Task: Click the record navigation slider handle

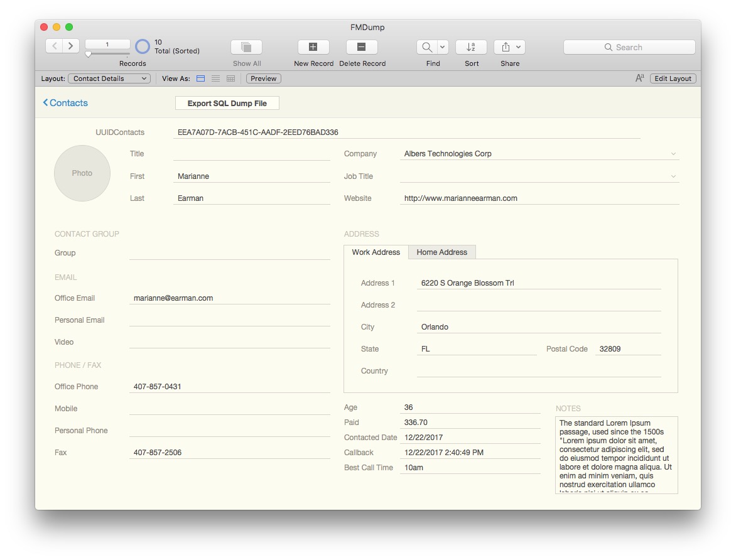Action: point(88,55)
